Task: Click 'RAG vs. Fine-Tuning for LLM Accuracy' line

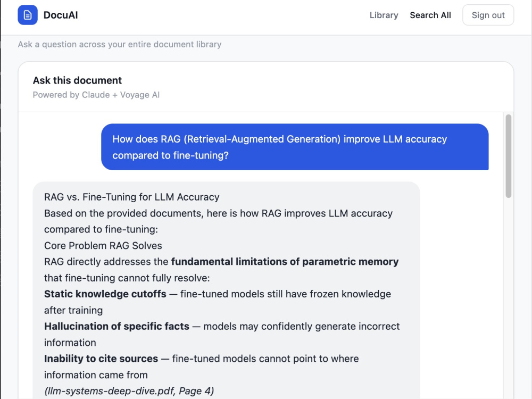Action: (x=131, y=197)
